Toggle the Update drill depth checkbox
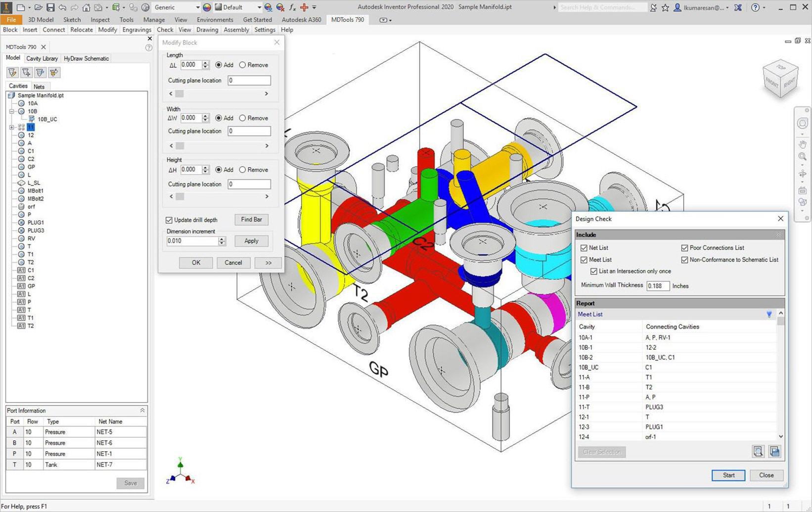812x512 pixels. tap(169, 220)
